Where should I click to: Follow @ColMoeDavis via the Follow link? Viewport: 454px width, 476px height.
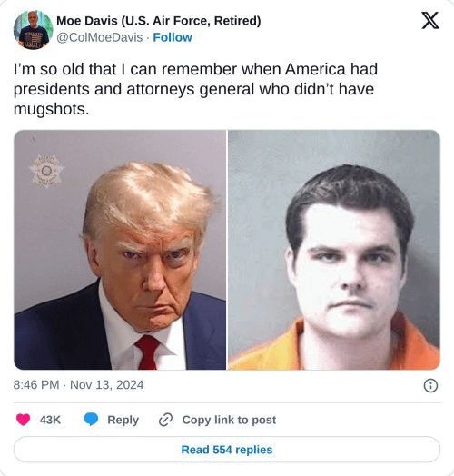(173, 37)
